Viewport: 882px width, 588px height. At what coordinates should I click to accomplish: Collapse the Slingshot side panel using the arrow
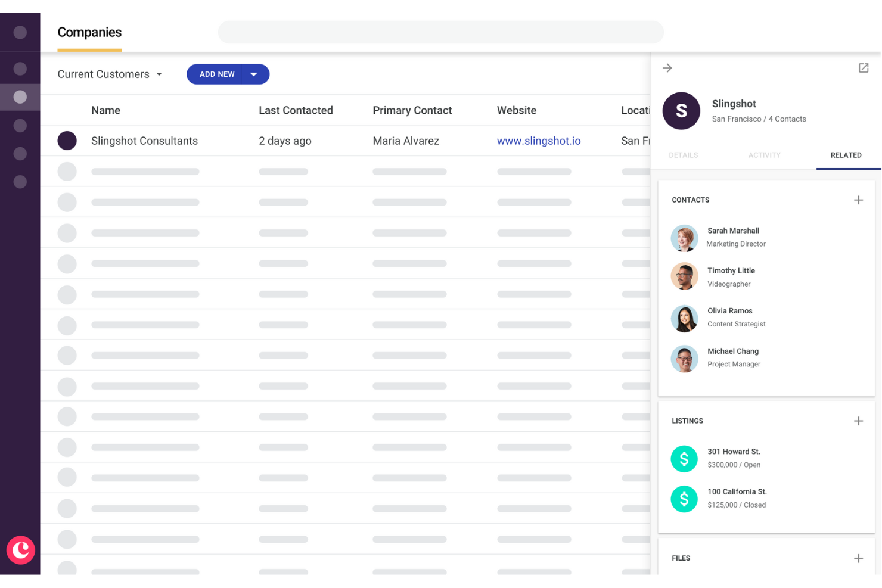pyautogui.click(x=667, y=68)
